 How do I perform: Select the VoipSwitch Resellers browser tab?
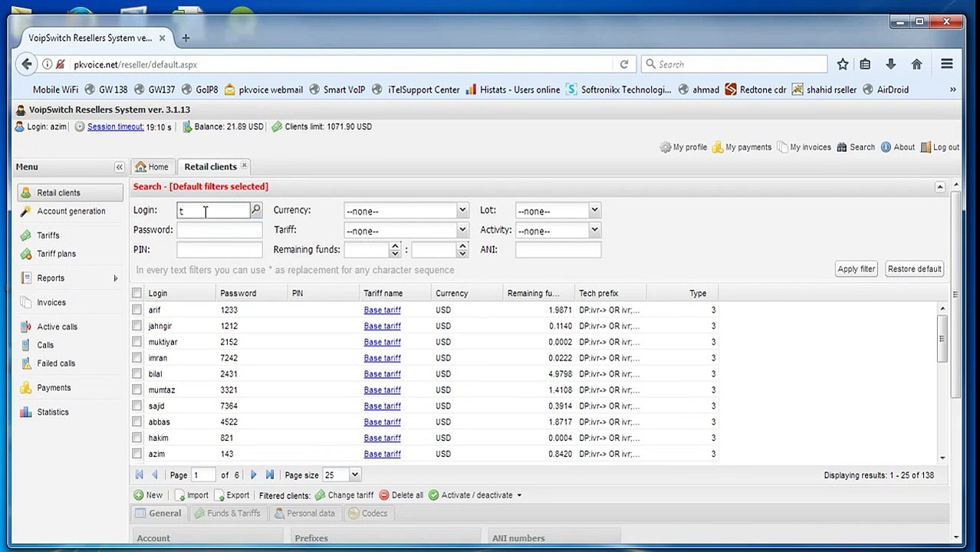[90, 38]
